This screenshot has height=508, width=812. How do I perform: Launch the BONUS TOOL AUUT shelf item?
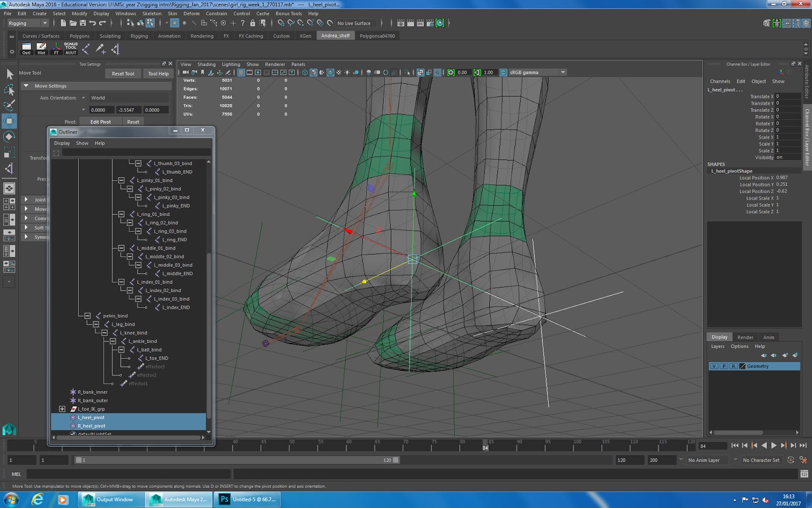[71, 48]
